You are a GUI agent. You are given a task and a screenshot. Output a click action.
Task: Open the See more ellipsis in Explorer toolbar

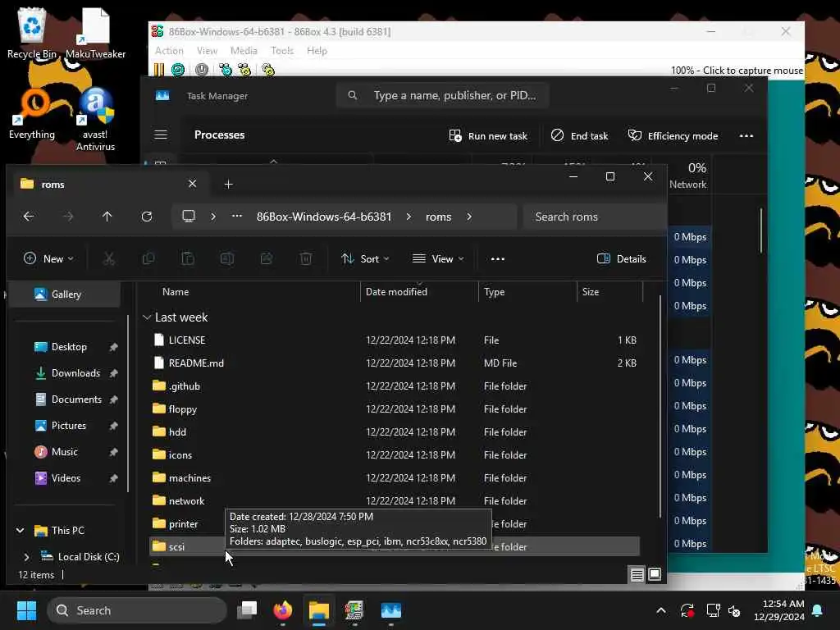pyautogui.click(x=498, y=258)
